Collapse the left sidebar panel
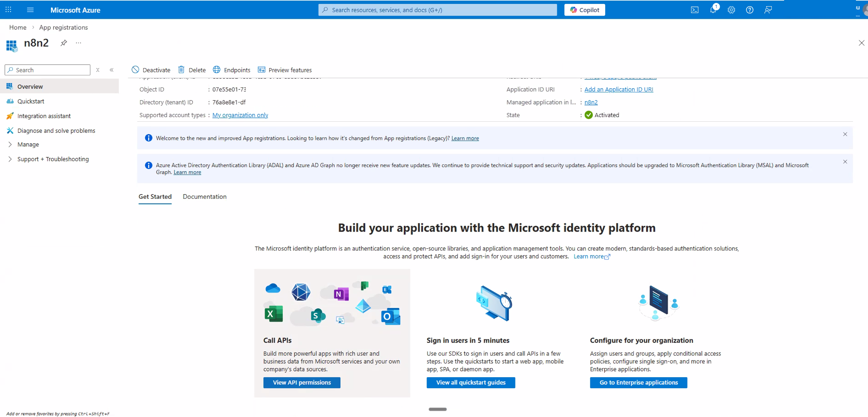This screenshot has width=868, height=417. (112, 70)
